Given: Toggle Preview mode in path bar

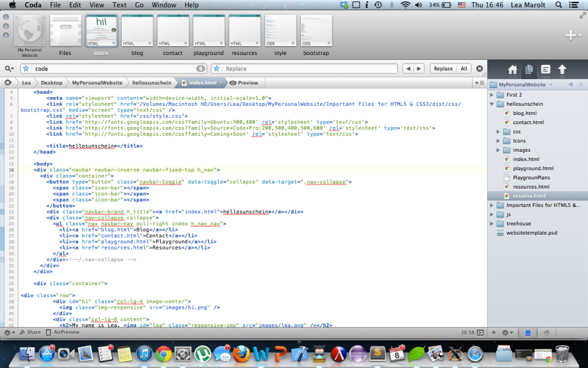Looking at the screenshot, I should coord(244,83).
